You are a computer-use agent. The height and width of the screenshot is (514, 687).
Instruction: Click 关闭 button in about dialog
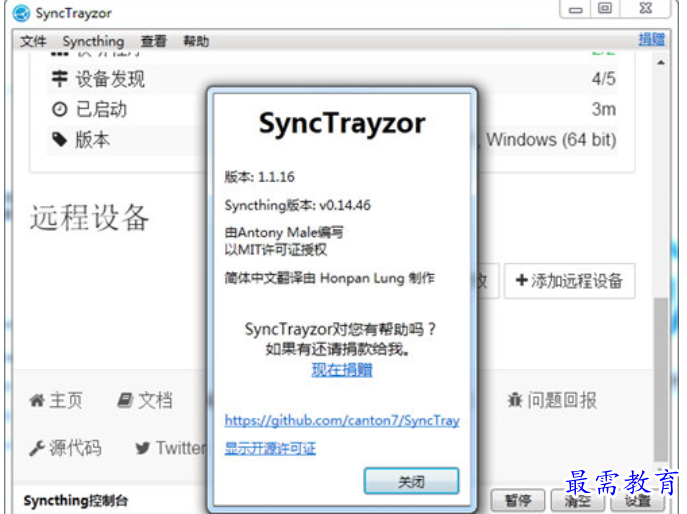tap(411, 481)
